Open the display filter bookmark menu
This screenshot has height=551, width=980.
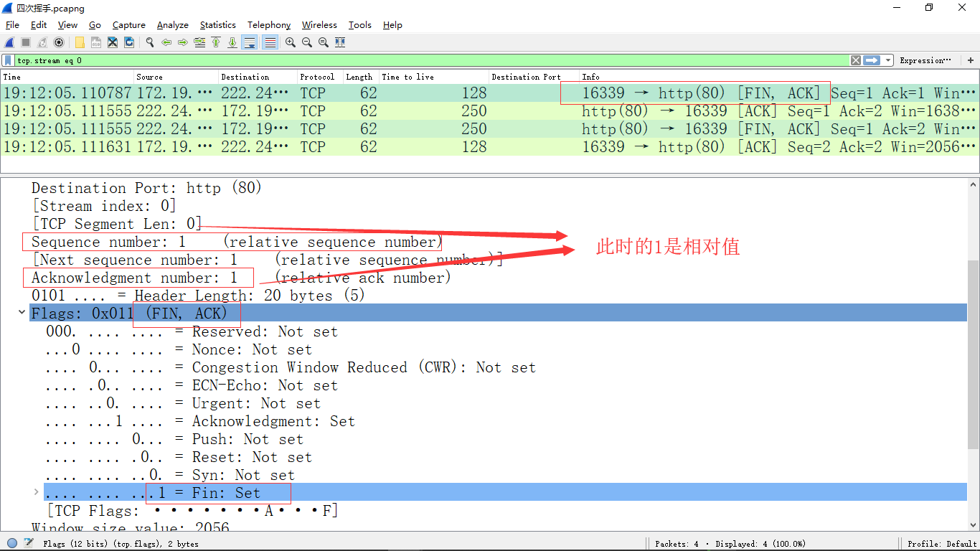tap(8, 60)
